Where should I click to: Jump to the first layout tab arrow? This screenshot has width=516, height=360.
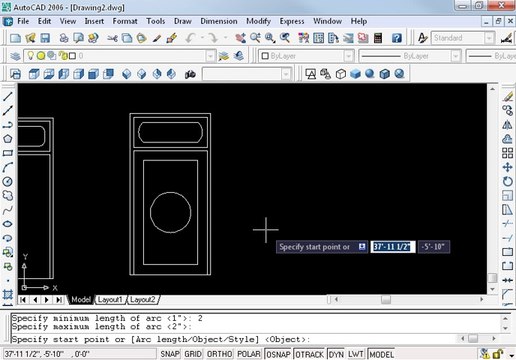tap(23, 300)
